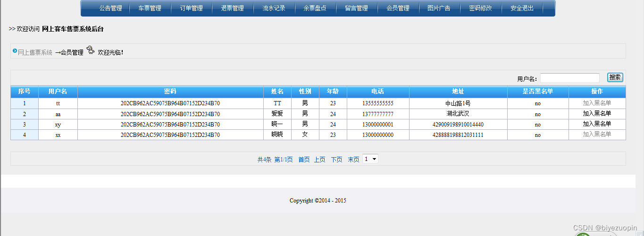
Task: Click the 地址 column header
Action: coord(458,92)
